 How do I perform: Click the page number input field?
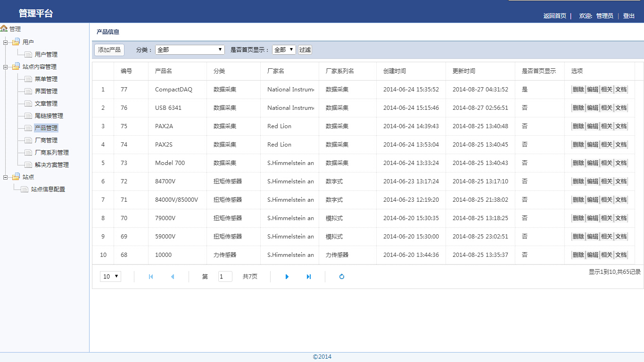(225, 276)
